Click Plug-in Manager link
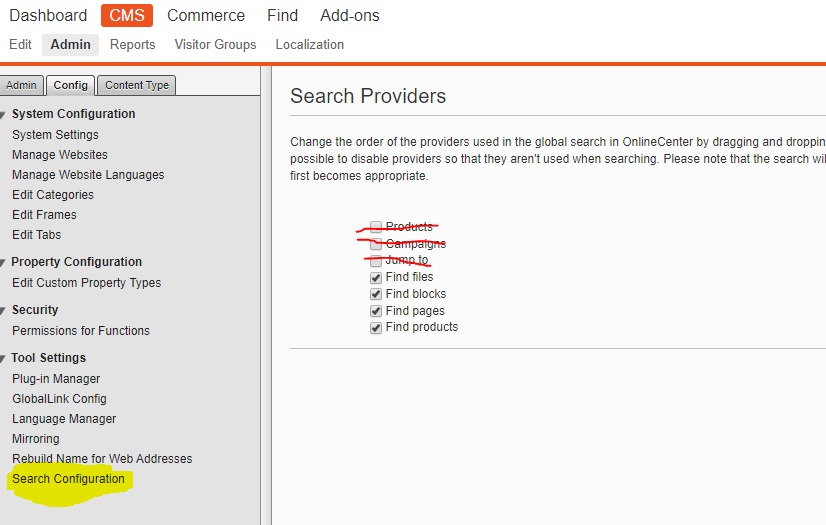This screenshot has height=525, width=826. [x=56, y=379]
